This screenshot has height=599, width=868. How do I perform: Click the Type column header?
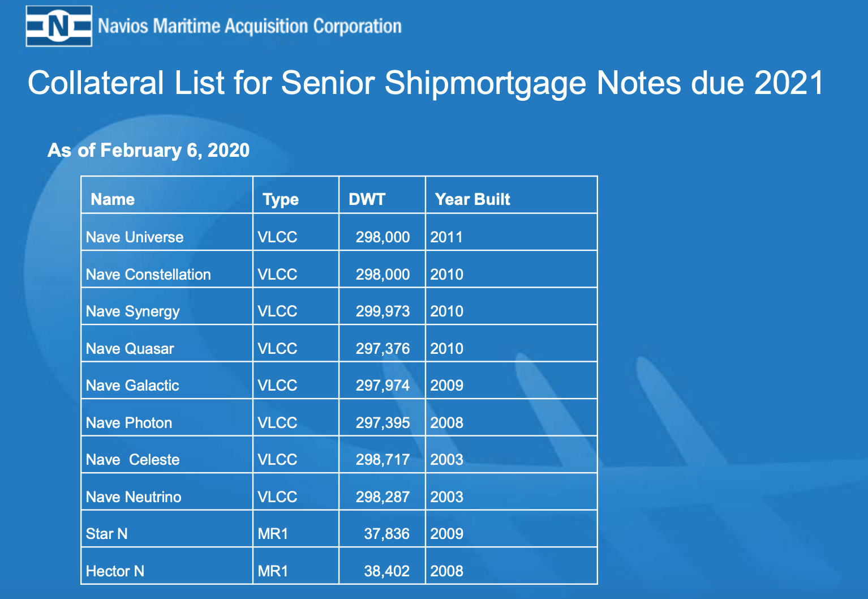click(x=281, y=199)
